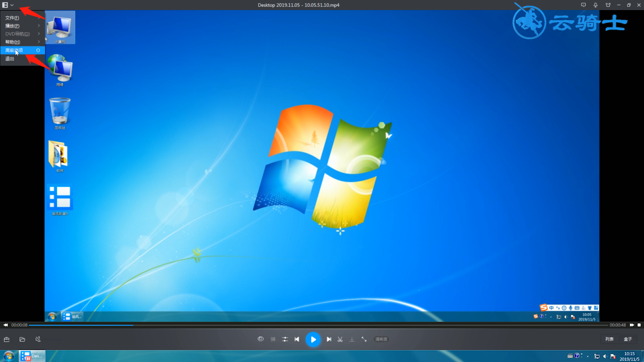Click the blue play button

tap(313, 339)
